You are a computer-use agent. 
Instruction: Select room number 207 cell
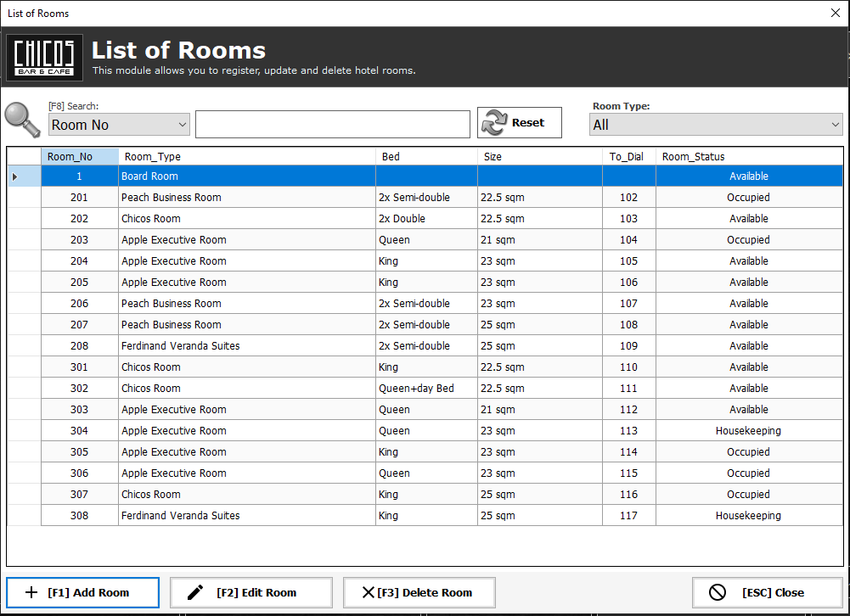pyautogui.click(x=80, y=324)
